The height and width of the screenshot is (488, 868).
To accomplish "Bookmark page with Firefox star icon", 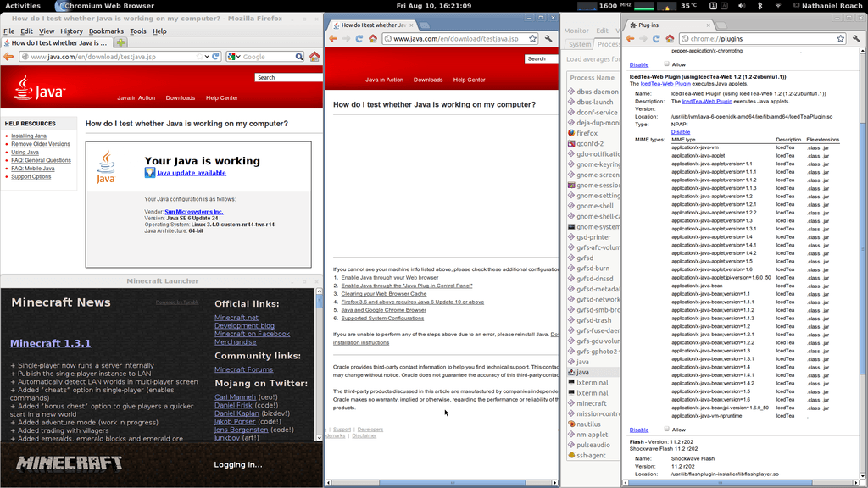I will pos(199,57).
